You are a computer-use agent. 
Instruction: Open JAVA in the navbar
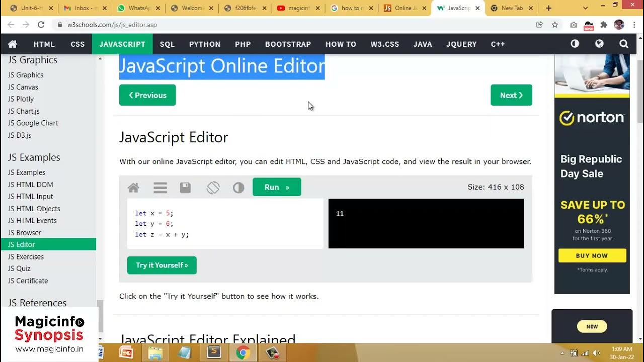pos(423,44)
